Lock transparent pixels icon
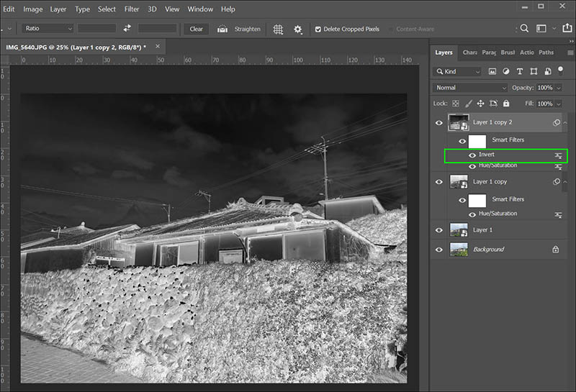 [456, 104]
